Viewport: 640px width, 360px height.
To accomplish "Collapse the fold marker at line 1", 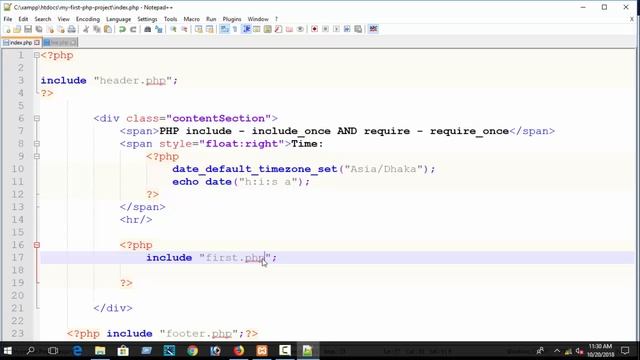I will 37,55.
